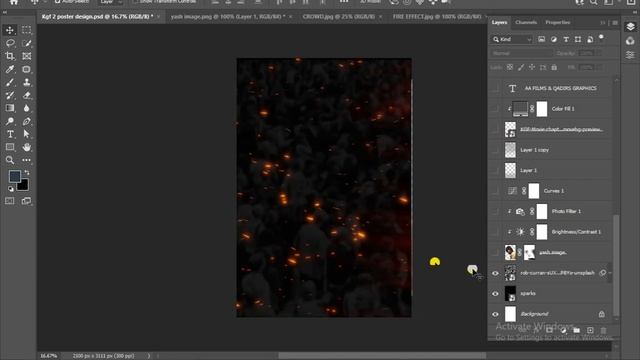Lock all layer attributes
640x360 pixels.
(554, 67)
